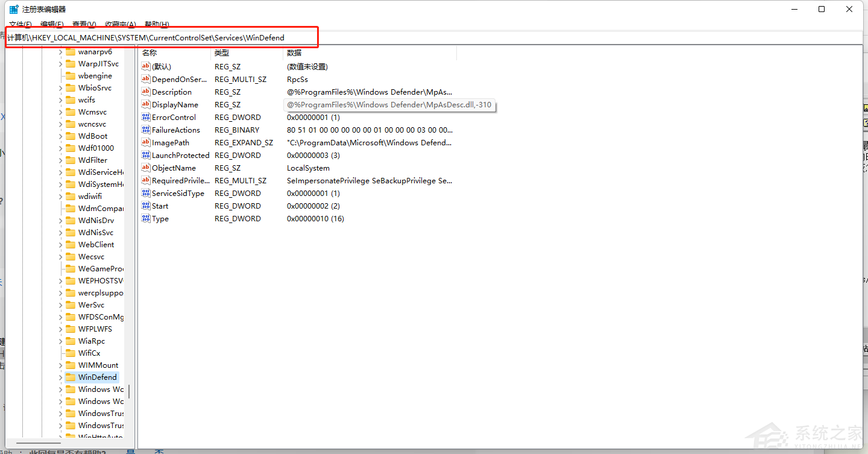
Task: Select the WdNisSvc key in tree
Action: pos(95,233)
